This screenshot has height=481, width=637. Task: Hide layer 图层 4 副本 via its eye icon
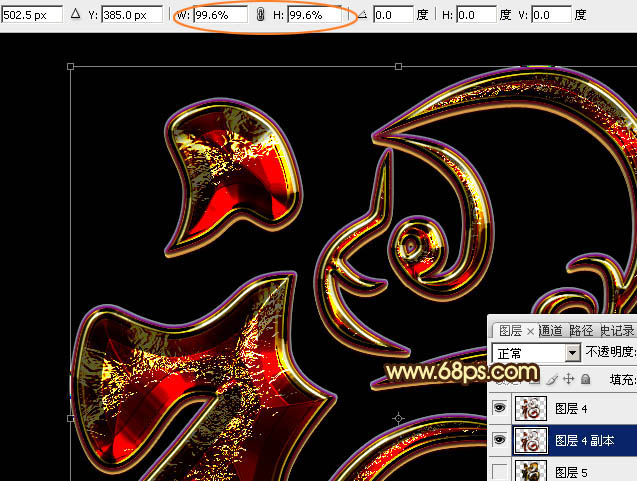[500, 440]
